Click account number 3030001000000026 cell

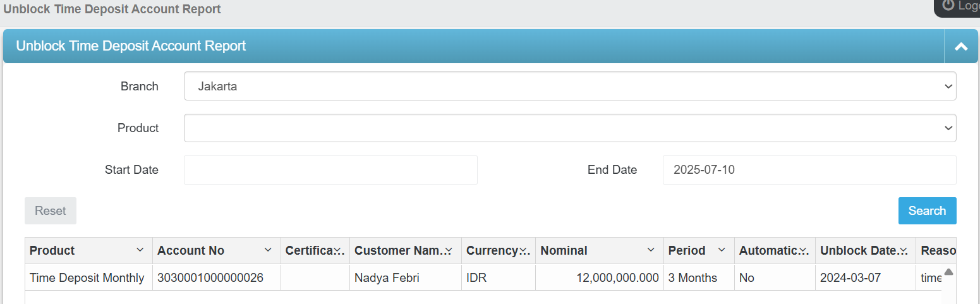[x=210, y=277]
